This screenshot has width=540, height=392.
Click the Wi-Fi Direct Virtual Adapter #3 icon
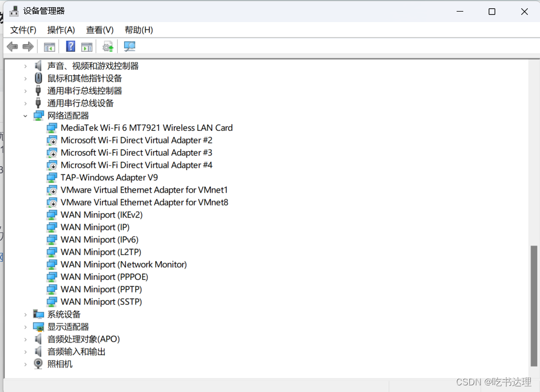[52, 152]
